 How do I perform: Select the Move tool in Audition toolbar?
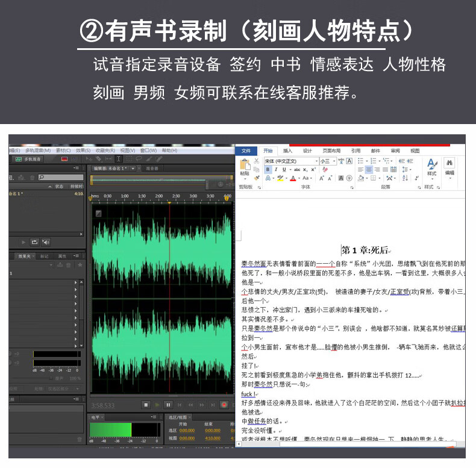[x=89, y=159]
